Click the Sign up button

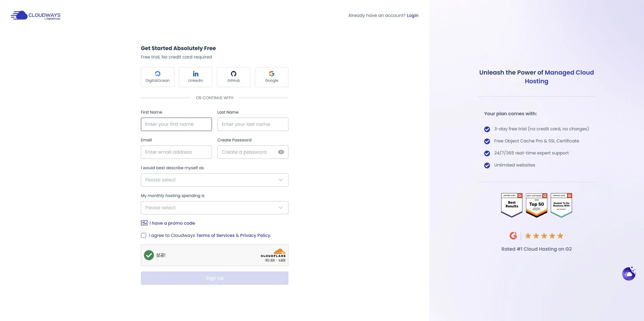point(215,278)
